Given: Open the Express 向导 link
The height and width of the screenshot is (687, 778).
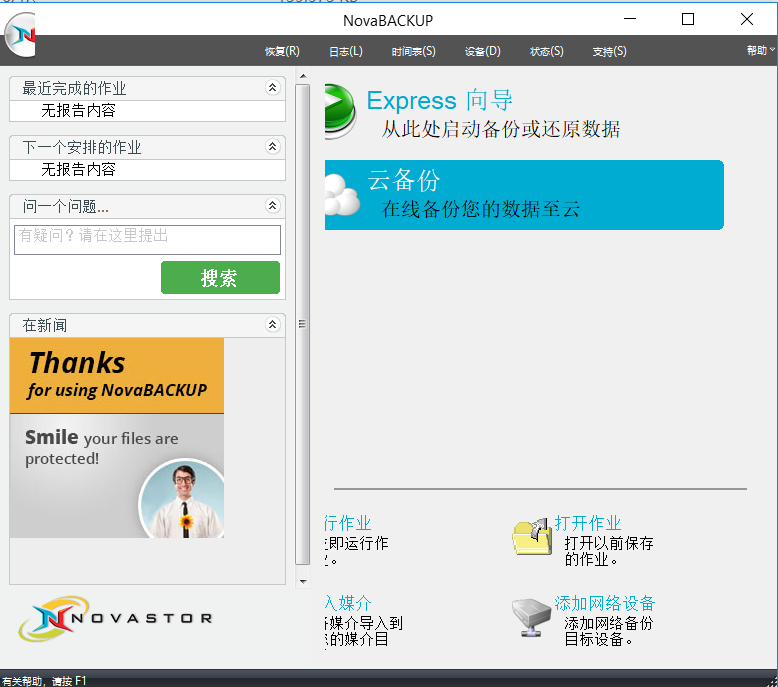Looking at the screenshot, I should pyautogui.click(x=439, y=101).
